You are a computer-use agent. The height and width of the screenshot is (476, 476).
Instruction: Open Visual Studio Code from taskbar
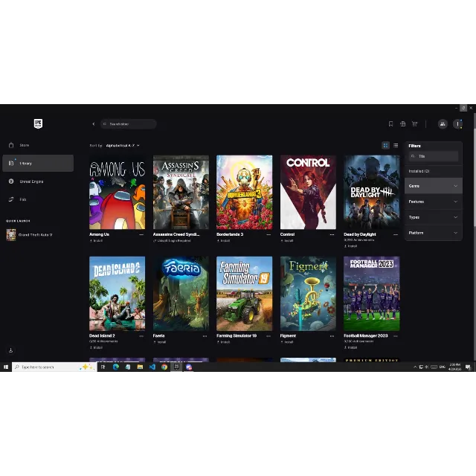point(152,367)
